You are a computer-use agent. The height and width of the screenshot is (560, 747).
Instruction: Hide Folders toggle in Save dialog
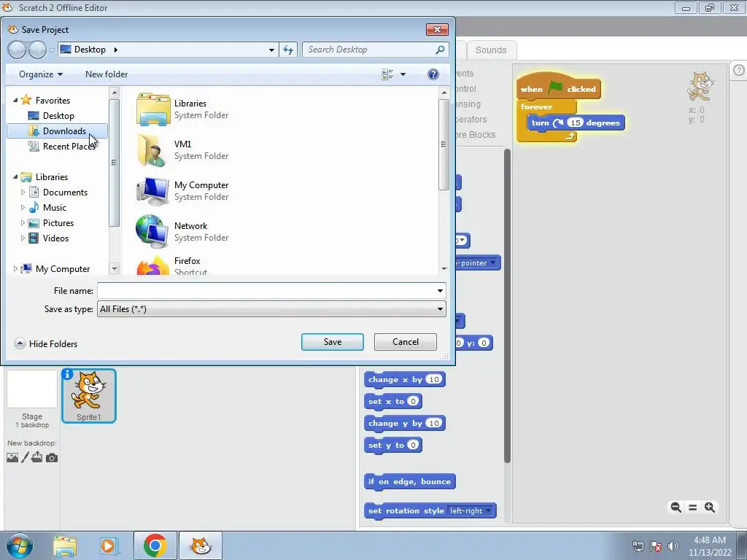(46, 344)
